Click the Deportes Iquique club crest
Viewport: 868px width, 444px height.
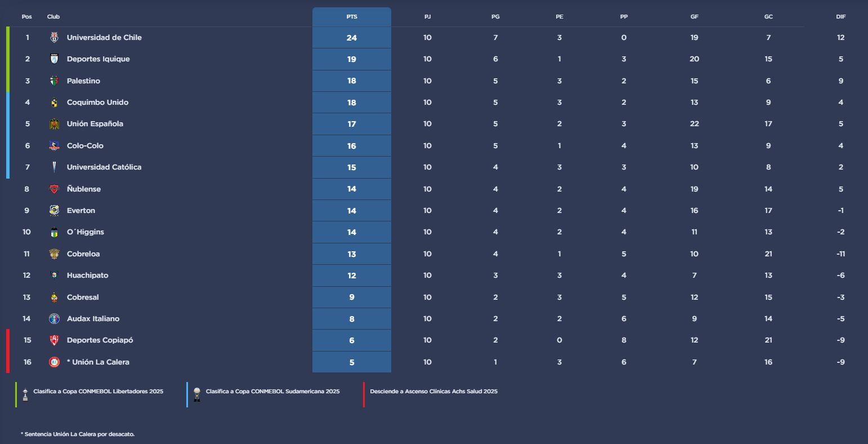[x=54, y=59]
